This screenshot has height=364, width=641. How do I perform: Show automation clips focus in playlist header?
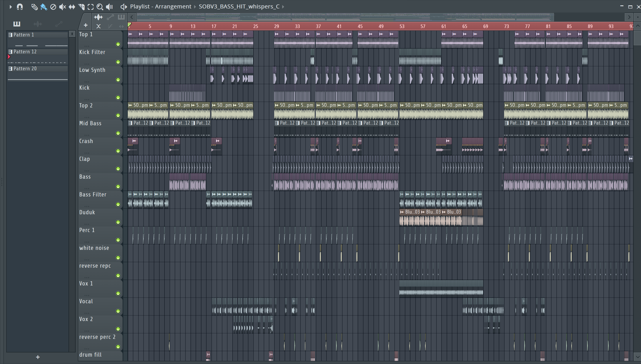pyautogui.click(x=110, y=17)
